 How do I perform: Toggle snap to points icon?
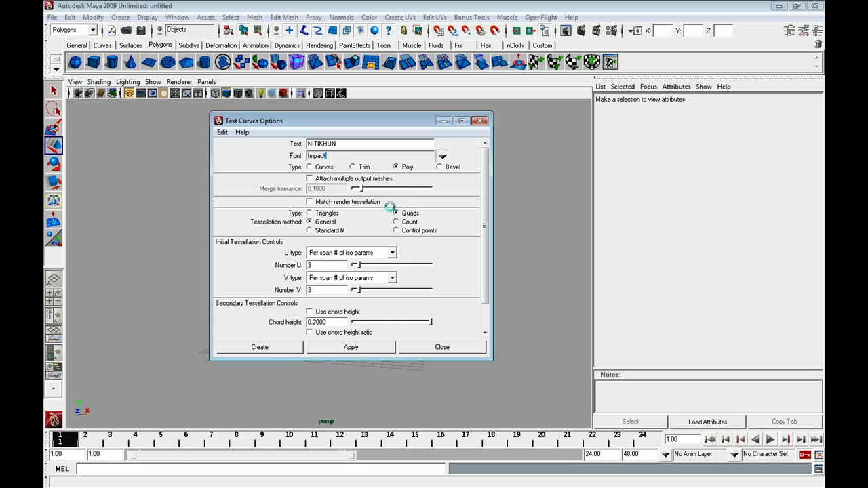point(467,30)
